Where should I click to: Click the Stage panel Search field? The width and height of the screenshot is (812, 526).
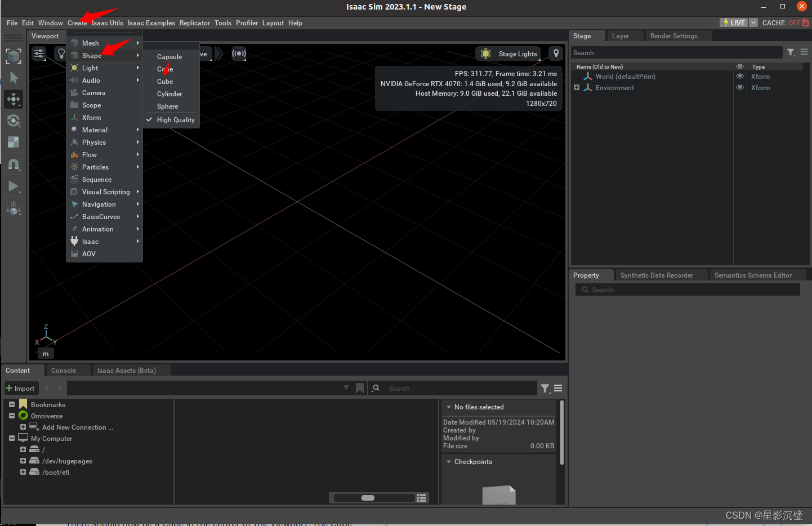[676, 52]
